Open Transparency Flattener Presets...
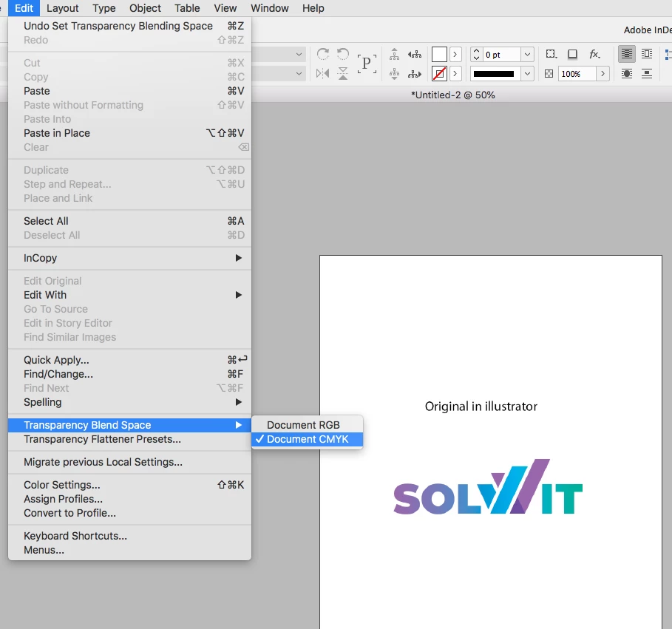This screenshot has width=672, height=629. click(x=129, y=439)
